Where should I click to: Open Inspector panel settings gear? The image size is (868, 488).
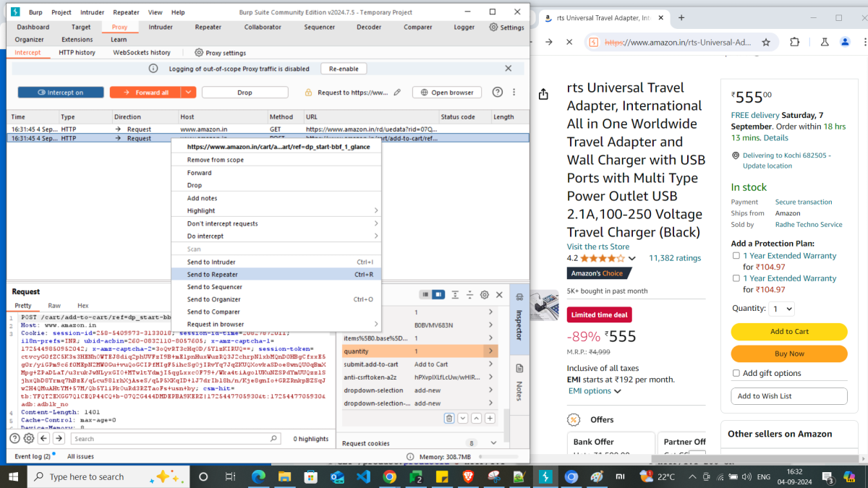484,295
